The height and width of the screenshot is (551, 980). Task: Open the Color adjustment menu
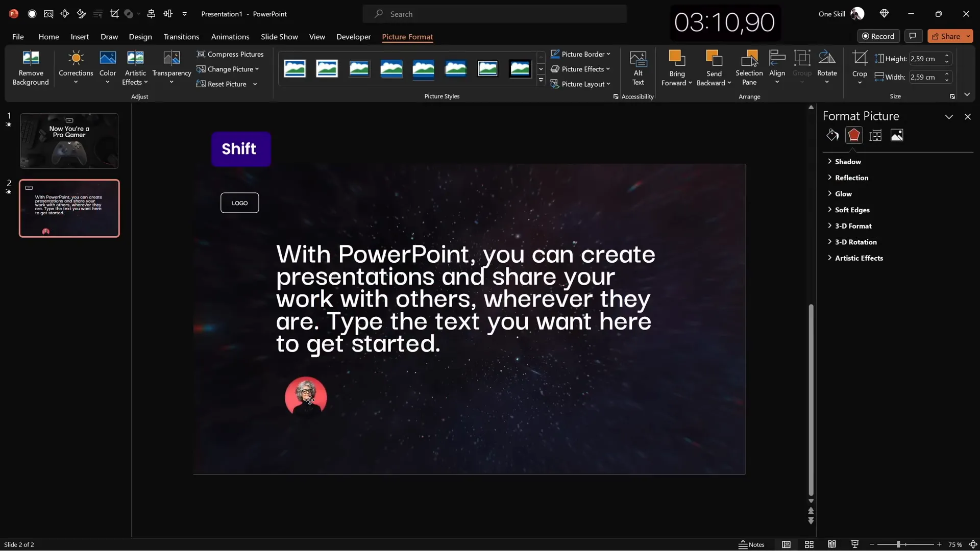click(108, 68)
